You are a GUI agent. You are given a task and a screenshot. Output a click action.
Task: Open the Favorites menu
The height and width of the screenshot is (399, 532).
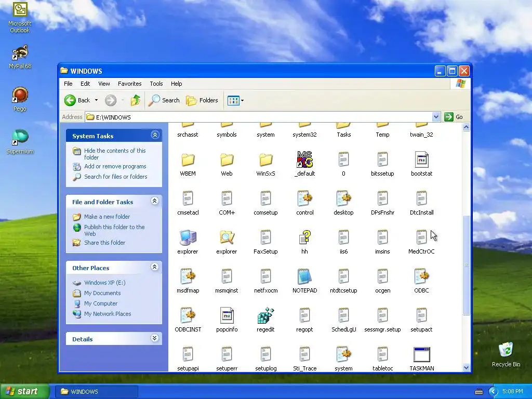pos(129,84)
